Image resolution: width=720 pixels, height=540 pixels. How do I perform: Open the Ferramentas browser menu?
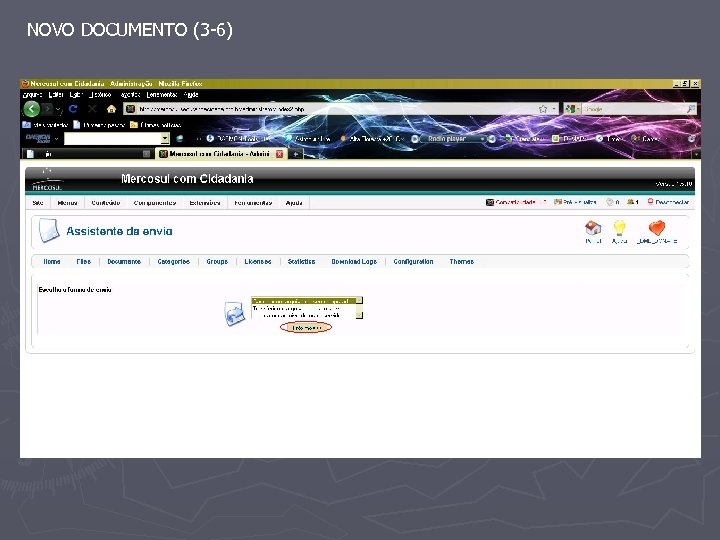point(162,95)
